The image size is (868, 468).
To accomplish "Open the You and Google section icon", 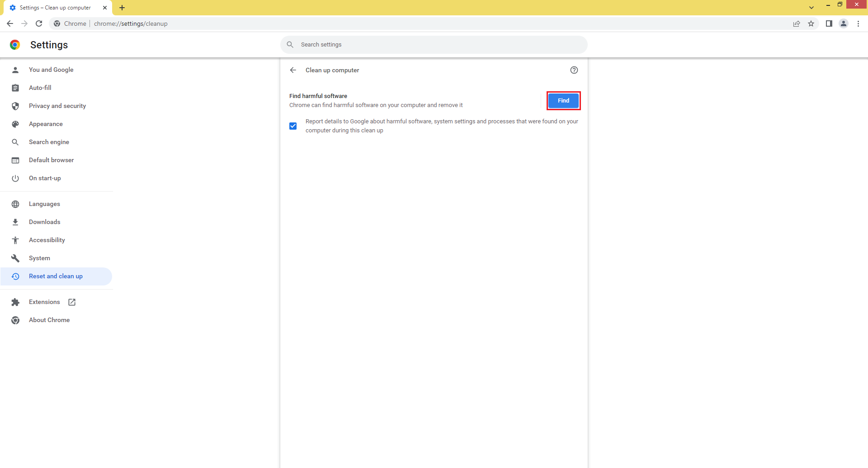I will point(15,70).
